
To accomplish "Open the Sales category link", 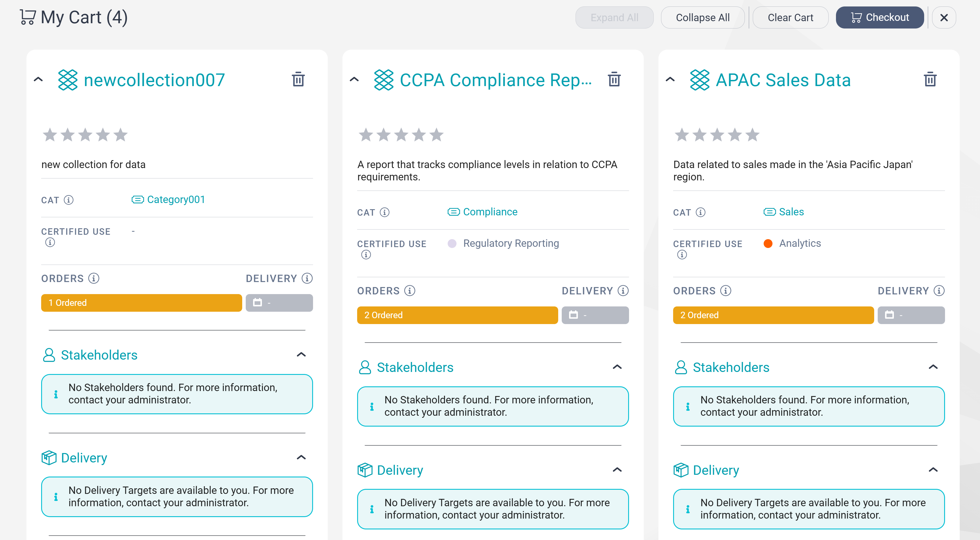I will pos(791,212).
